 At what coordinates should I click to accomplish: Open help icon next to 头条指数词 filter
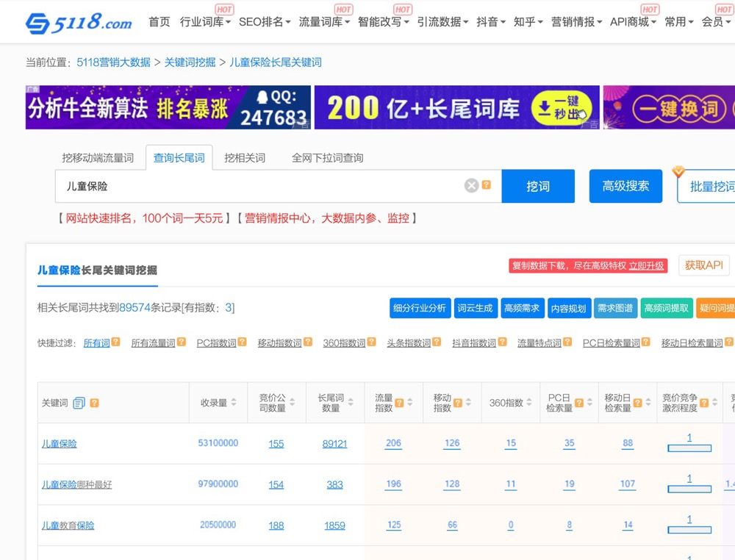tap(437, 342)
